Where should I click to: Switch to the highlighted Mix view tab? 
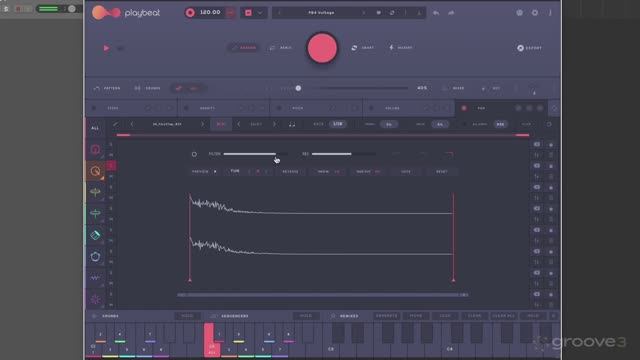(188, 88)
